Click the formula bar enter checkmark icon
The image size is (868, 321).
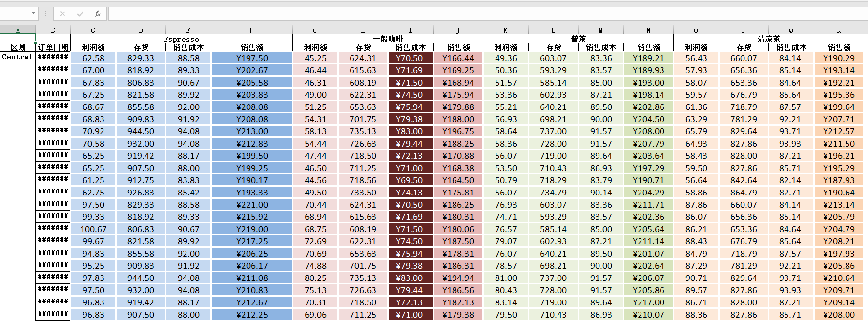[80, 14]
